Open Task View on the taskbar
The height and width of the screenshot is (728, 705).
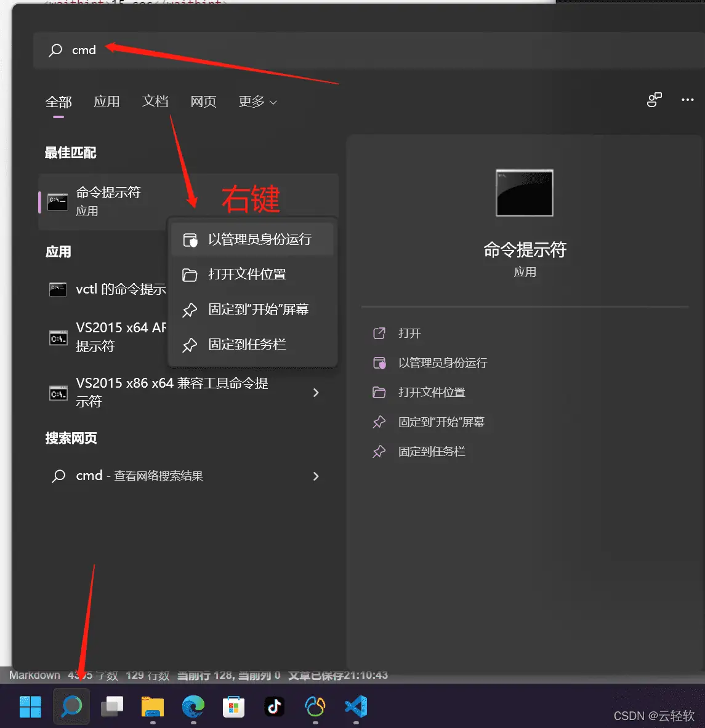click(x=112, y=706)
